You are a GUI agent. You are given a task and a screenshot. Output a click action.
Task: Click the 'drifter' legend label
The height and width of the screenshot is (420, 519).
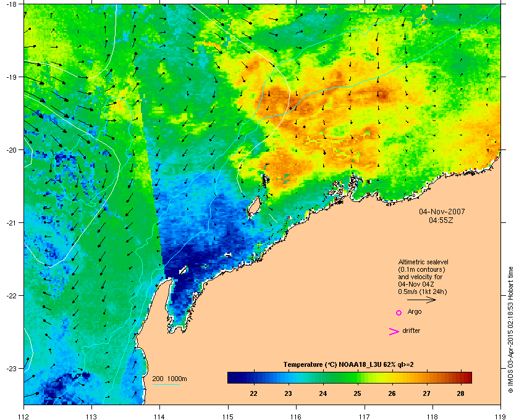tap(411, 330)
